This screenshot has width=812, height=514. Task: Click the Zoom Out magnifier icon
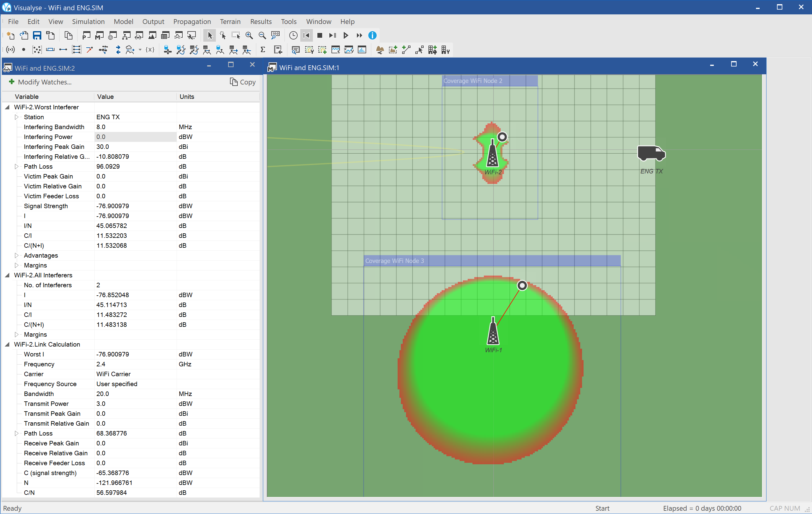[x=262, y=35]
